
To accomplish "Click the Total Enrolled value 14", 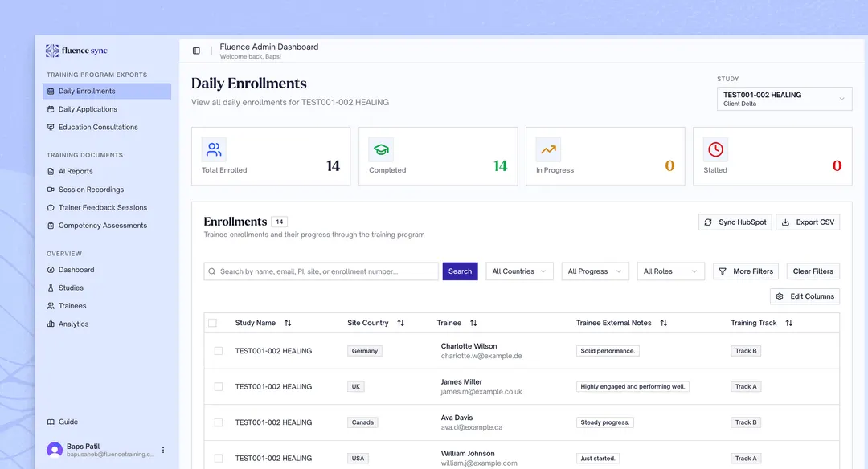I will [x=333, y=166].
